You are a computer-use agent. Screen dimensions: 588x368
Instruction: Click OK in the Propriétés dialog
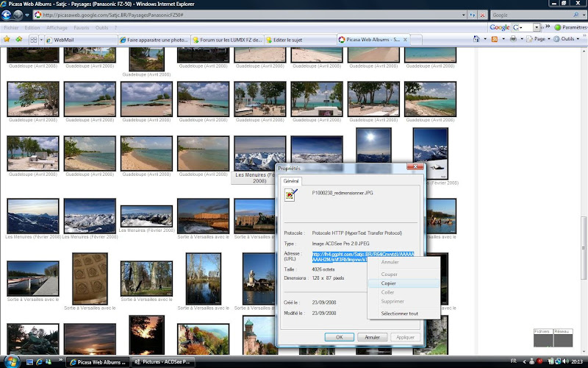(340, 337)
